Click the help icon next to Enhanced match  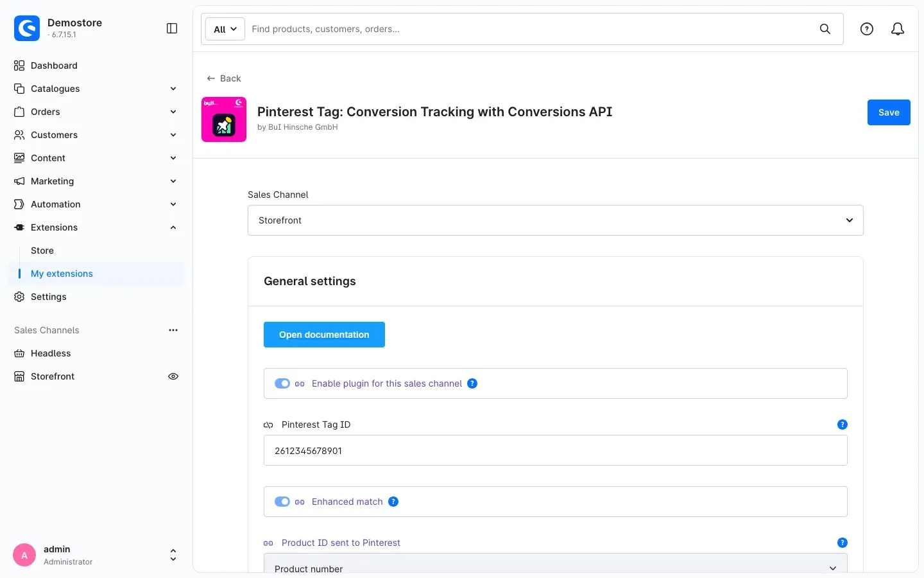tap(393, 502)
